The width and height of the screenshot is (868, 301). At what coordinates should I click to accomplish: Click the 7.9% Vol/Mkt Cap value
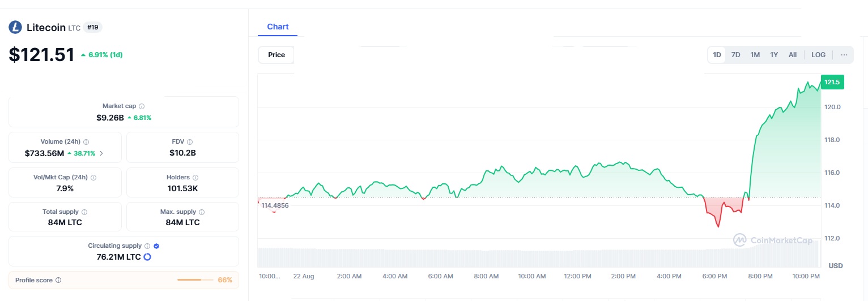pos(65,188)
